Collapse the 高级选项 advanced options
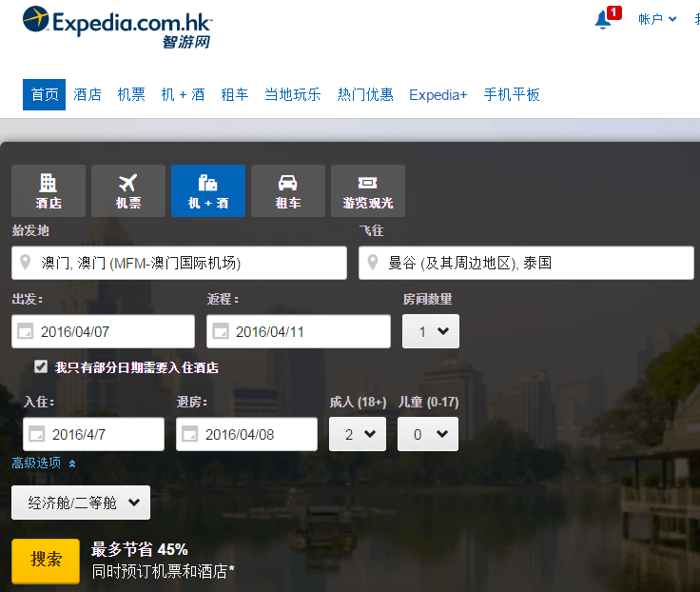The height and width of the screenshot is (592, 700). pyautogui.click(x=44, y=463)
